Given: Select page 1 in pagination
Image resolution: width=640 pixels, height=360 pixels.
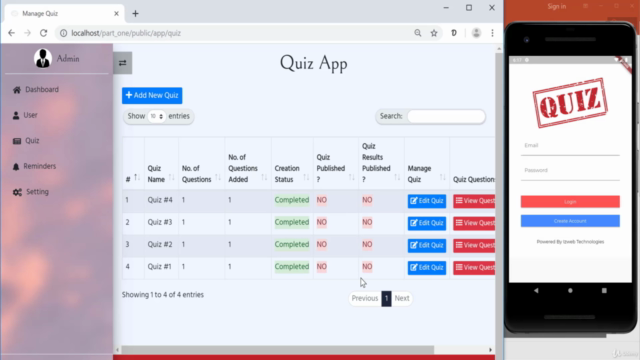Looking at the screenshot, I should point(386,298).
